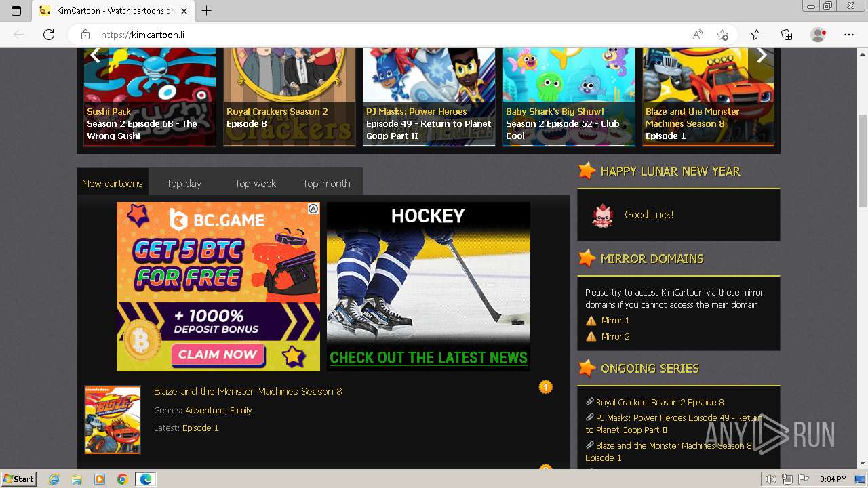Open Read aloud icon in address bar
The image size is (868, 488).
[x=698, y=35]
